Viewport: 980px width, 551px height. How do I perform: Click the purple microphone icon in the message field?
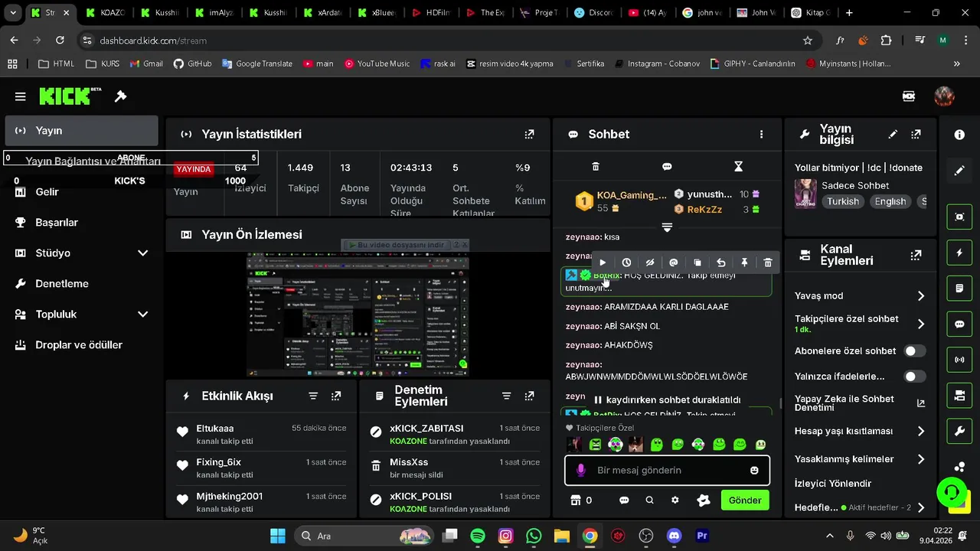coord(581,470)
